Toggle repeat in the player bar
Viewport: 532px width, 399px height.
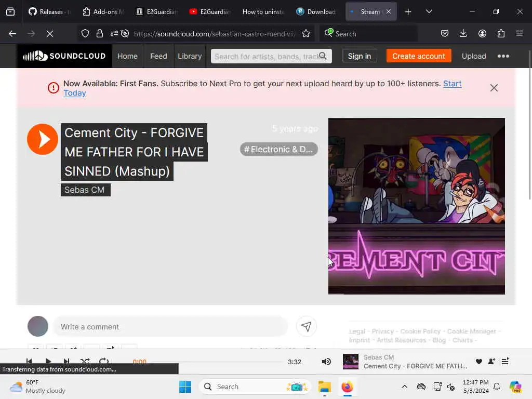104,362
